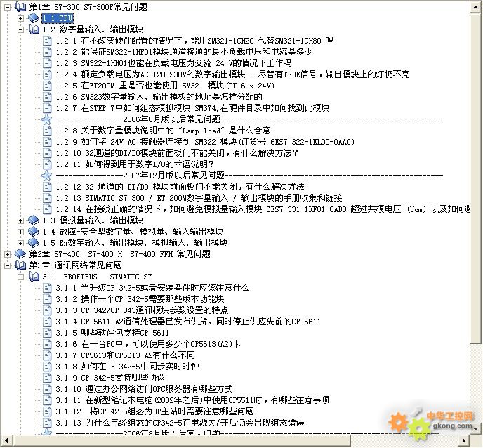
Task: Click the open book icon beside section 1.2
Action: pos(34,29)
